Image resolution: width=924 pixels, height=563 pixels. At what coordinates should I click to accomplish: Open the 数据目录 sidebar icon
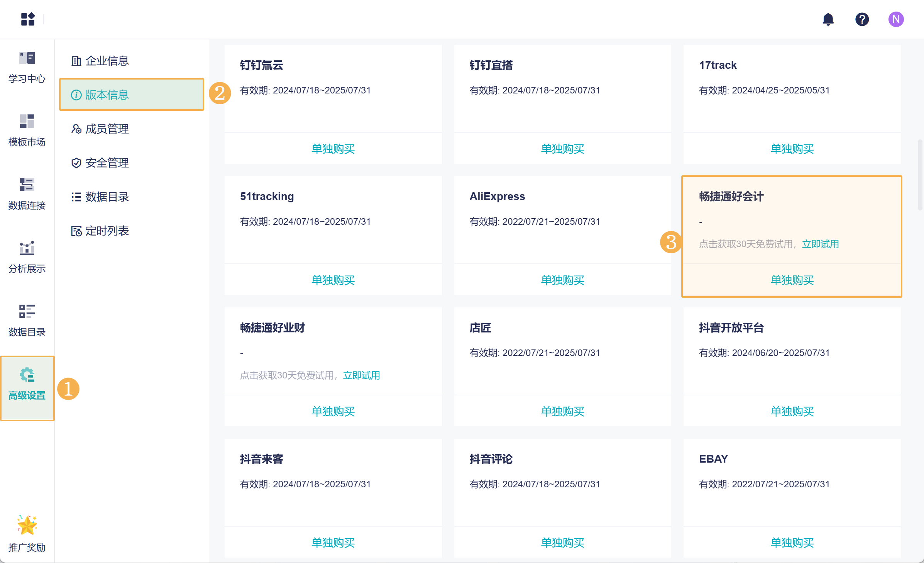(x=27, y=321)
